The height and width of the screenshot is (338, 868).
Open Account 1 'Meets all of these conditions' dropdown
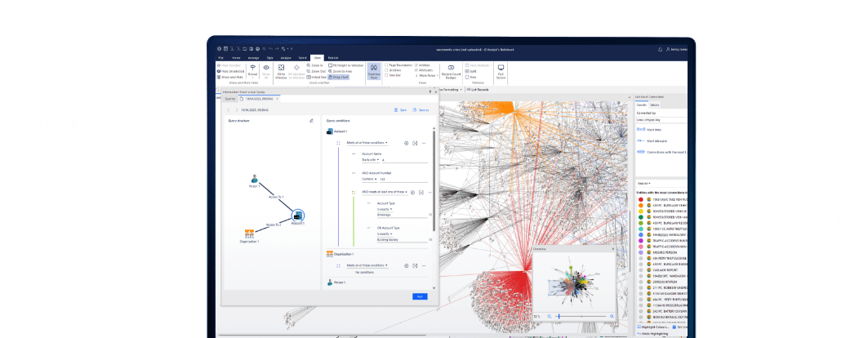coord(367,142)
